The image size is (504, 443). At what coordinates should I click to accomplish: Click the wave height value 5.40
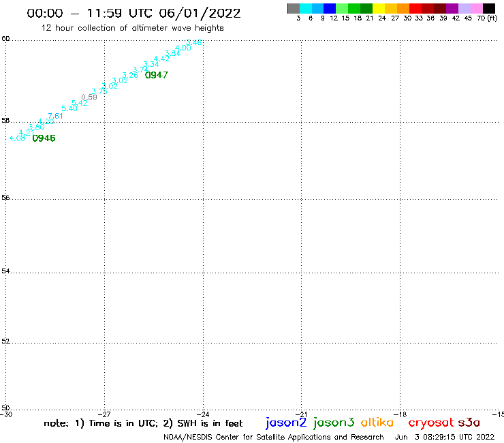point(69,108)
